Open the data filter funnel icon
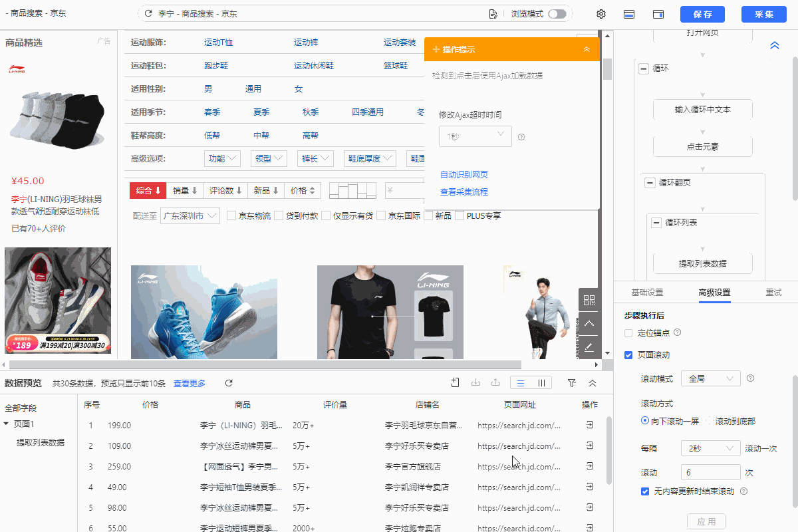 point(572,383)
